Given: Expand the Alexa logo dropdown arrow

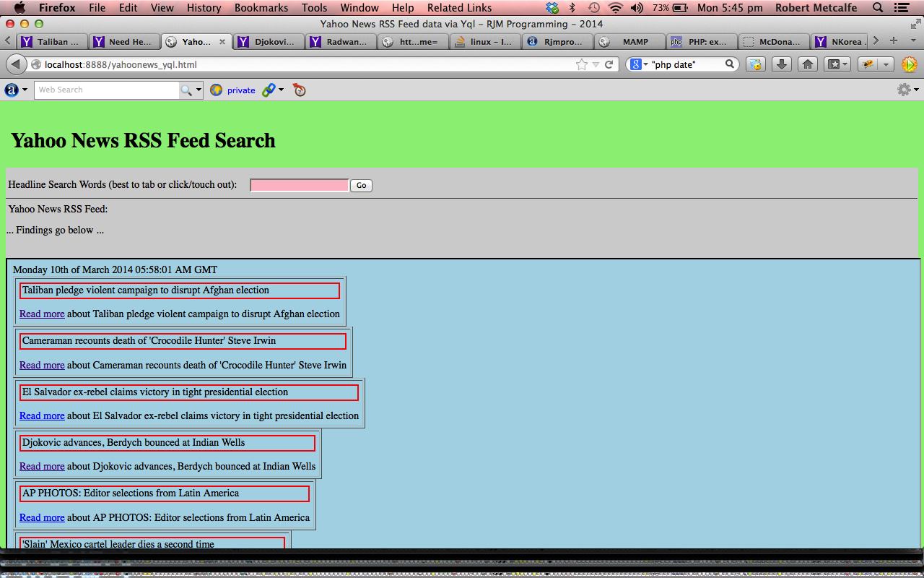Looking at the screenshot, I should pyautogui.click(x=25, y=90).
